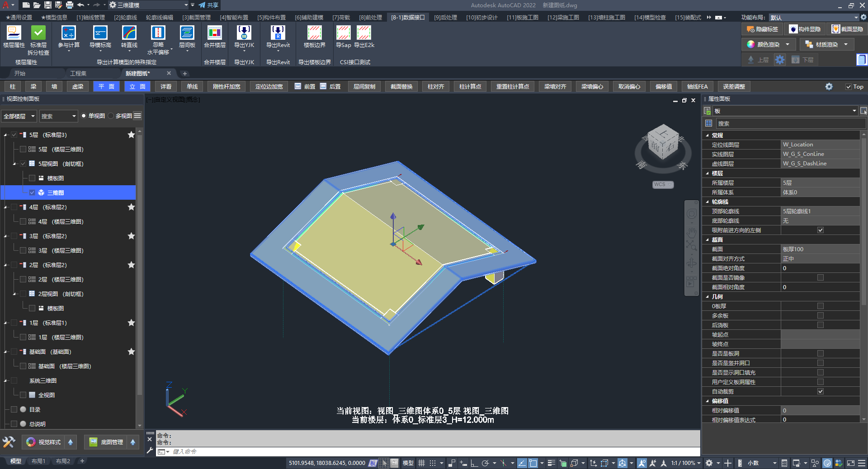Toggle the 自动裁剪 checkbox
Image resolution: width=868 pixels, height=469 pixels.
(x=820, y=392)
